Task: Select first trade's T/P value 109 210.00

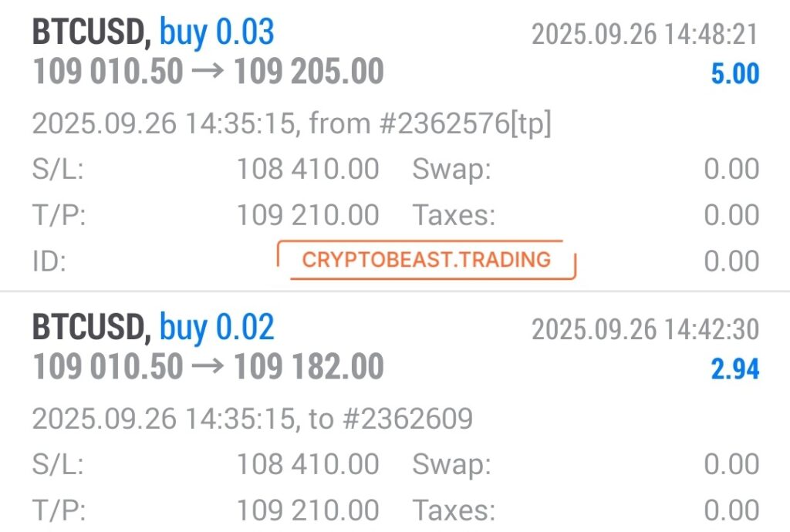Action: point(308,215)
